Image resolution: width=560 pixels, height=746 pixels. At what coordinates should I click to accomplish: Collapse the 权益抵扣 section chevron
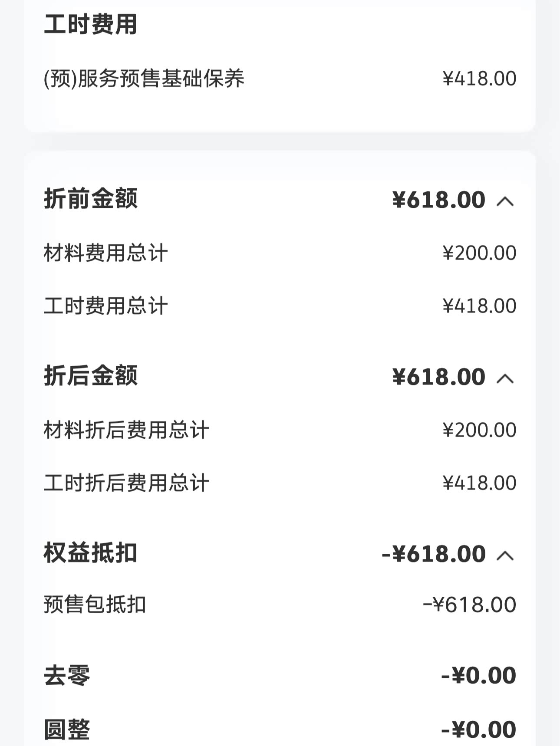coord(505,555)
